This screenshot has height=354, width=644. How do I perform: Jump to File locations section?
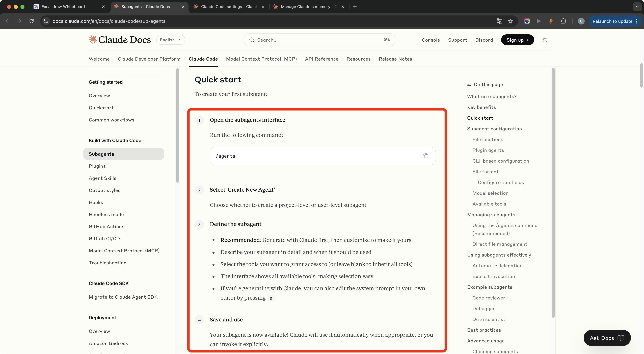tap(488, 140)
